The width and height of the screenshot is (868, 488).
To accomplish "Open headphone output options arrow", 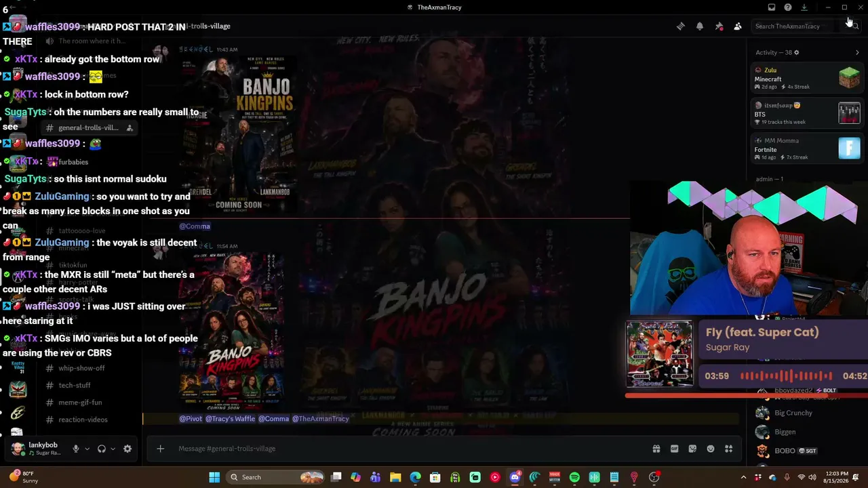I will pos(113,449).
